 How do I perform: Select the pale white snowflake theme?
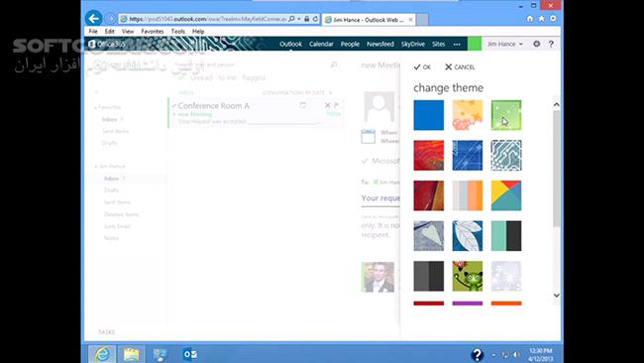click(506, 277)
